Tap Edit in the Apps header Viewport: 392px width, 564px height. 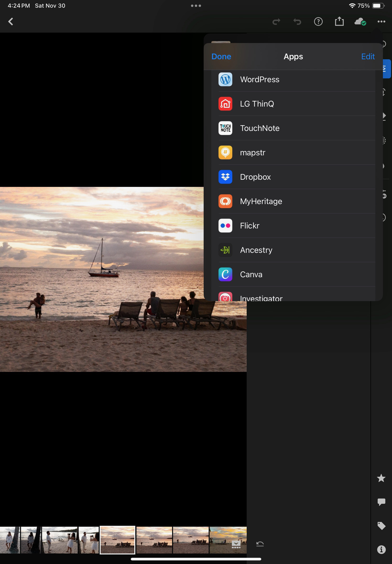click(x=368, y=56)
